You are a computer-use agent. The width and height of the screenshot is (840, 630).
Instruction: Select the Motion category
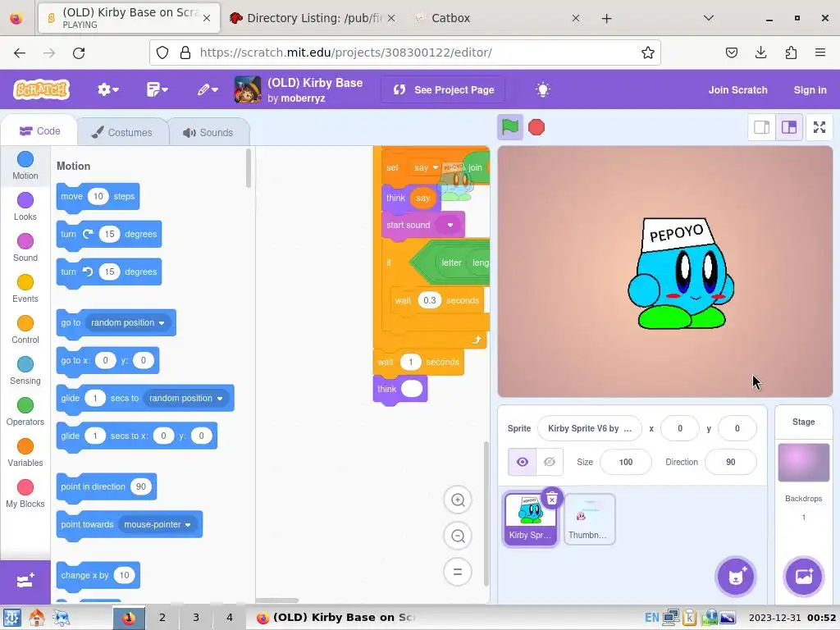(x=25, y=166)
